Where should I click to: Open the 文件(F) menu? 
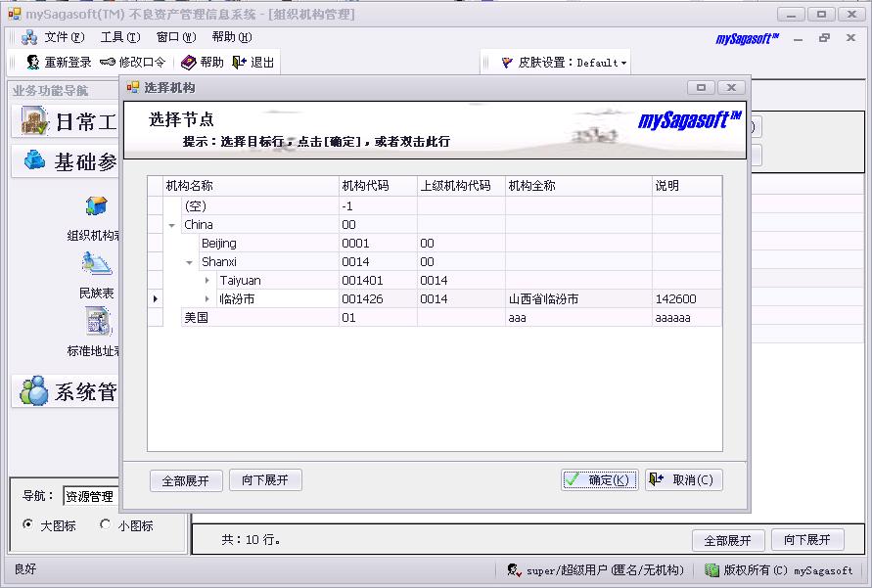pyautogui.click(x=65, y=37)
